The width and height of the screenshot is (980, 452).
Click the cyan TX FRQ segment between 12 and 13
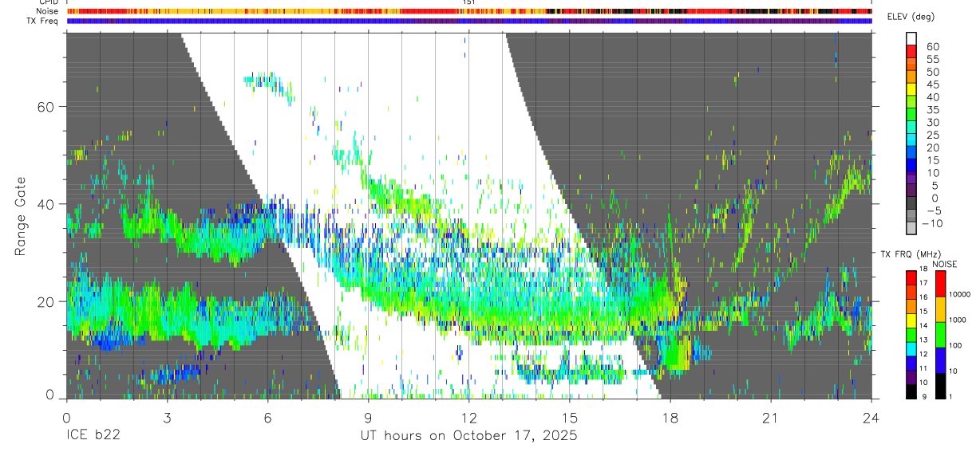pyautogui.click(x=911, y=349)
